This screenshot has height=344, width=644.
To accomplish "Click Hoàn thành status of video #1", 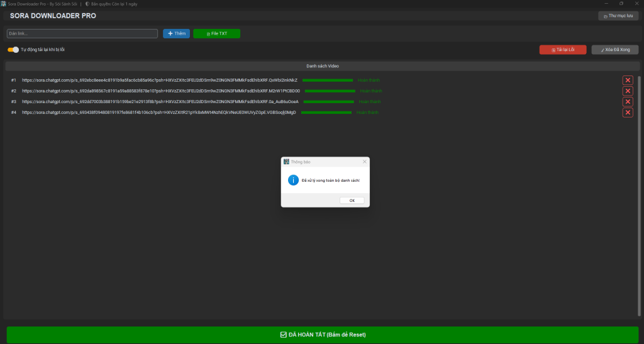I will click(x=369, y=80).
